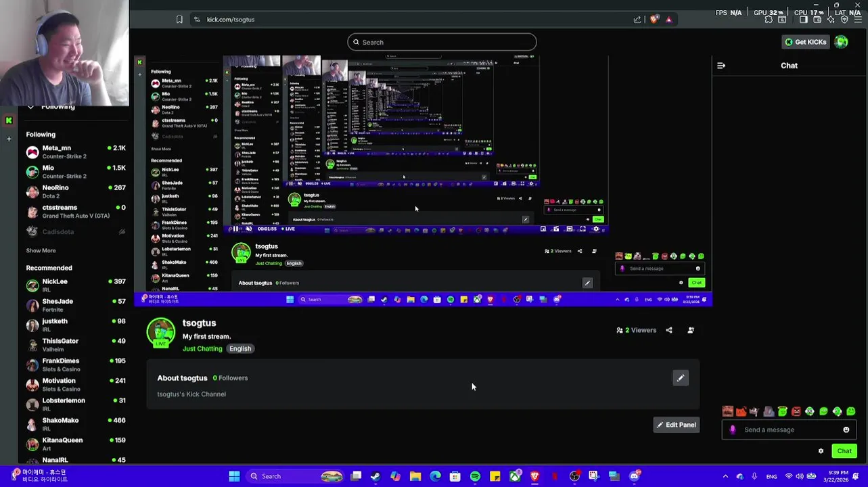Click the share icon beside Viewers

click(x=669, y=330)
